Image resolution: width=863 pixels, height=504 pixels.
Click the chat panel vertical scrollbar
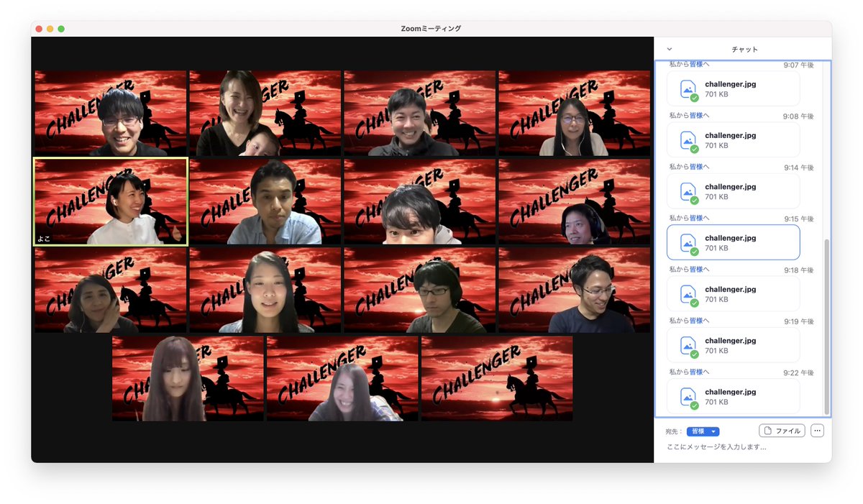[x=827, y=327]
